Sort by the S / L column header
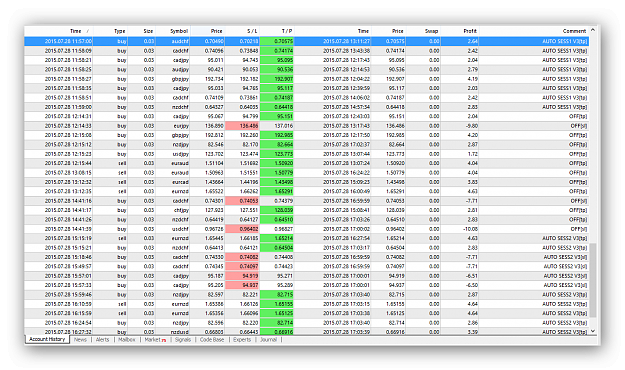 coord(242,31)
